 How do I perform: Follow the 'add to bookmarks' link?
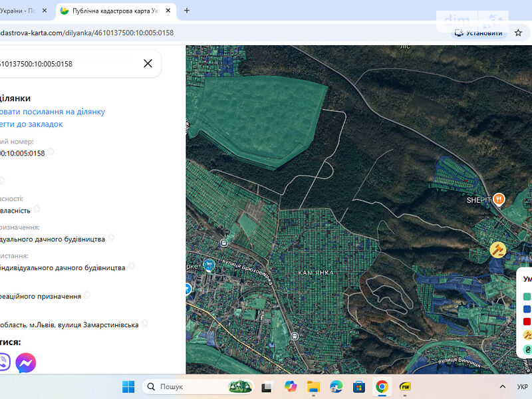point(31,124)
